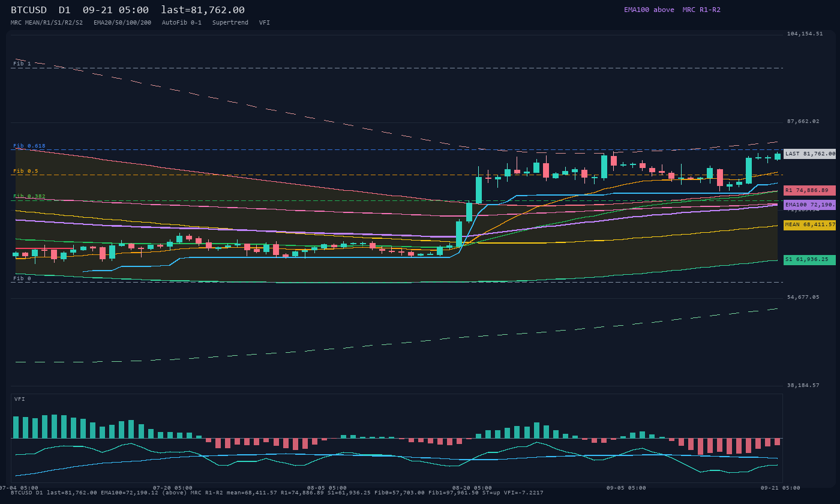Click the Supertrend indicator label
The width and height of the screenshot is (840, 504).
230,23
